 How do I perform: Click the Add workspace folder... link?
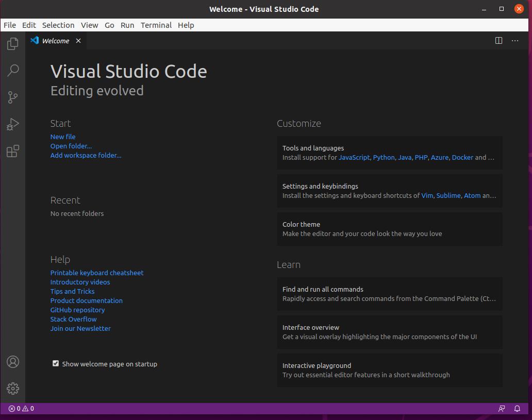(86, 155)
